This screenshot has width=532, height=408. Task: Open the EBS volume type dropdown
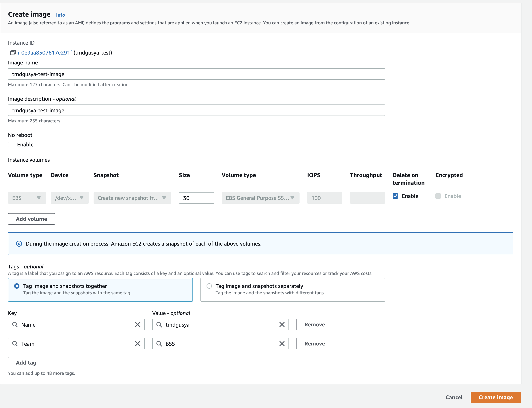[x=27, y=198]
